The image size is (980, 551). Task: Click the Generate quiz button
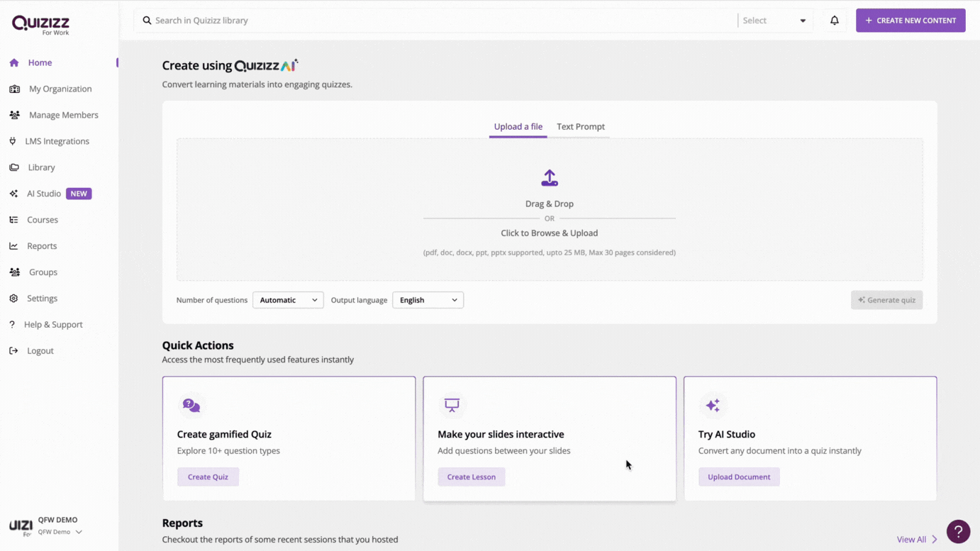(886, 300)
